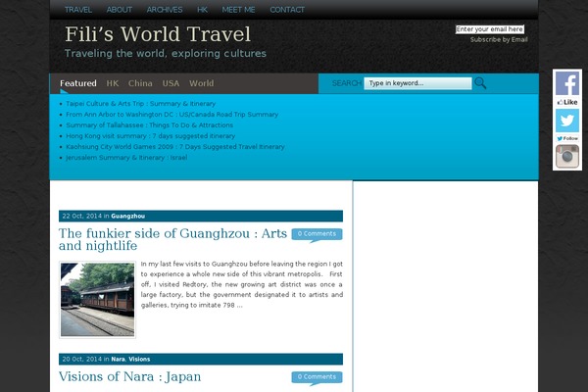Select the Featured tab
Screen dimensions: 588x392
(x=78, y=83)
